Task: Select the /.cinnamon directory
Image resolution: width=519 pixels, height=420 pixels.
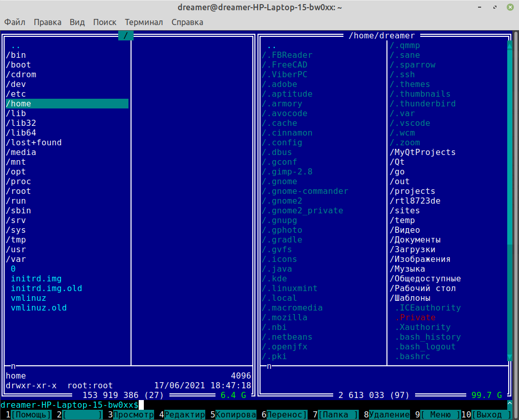Action: click(287, 132)
